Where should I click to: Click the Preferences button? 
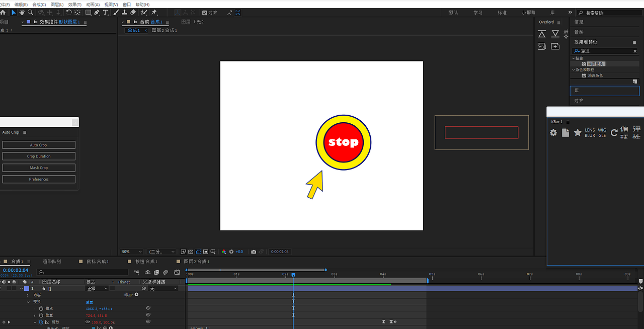[39, 179]
